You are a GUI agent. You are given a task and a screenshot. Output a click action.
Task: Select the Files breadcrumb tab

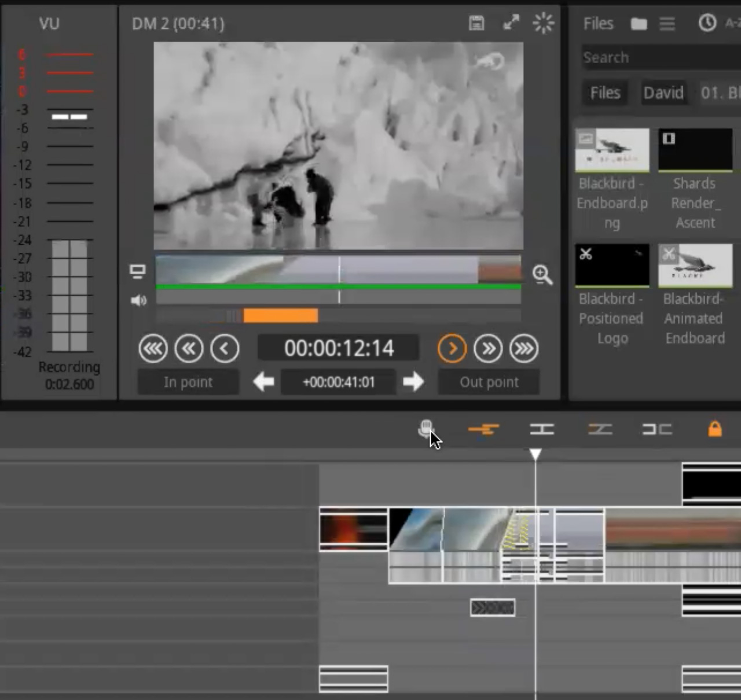point(605,93)
